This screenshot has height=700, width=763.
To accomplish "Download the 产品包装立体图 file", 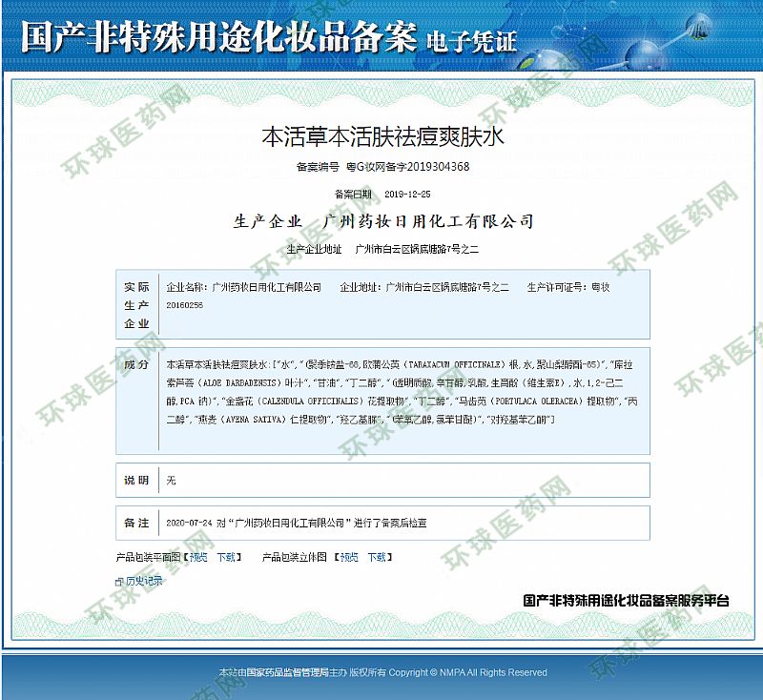I will (x=378, y=557).
